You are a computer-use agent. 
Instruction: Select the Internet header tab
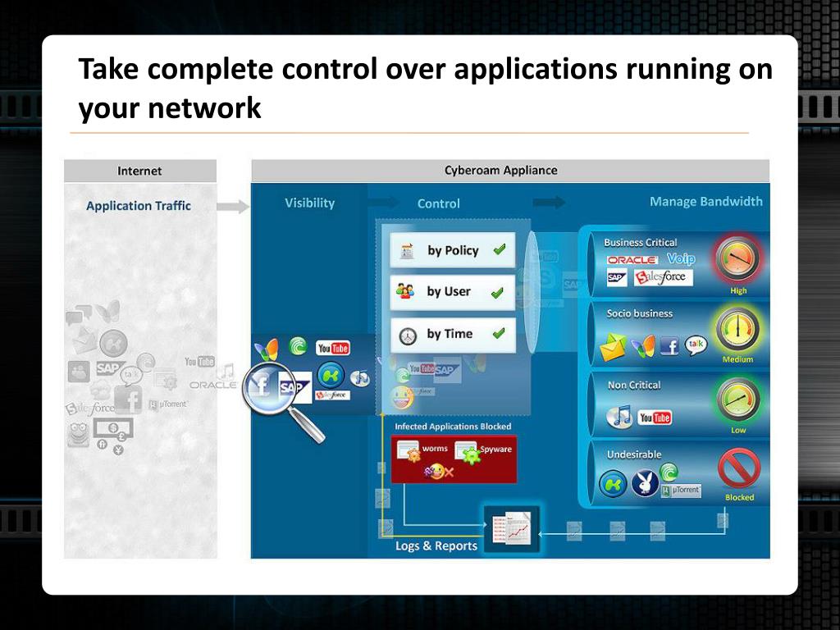point(139,171)
